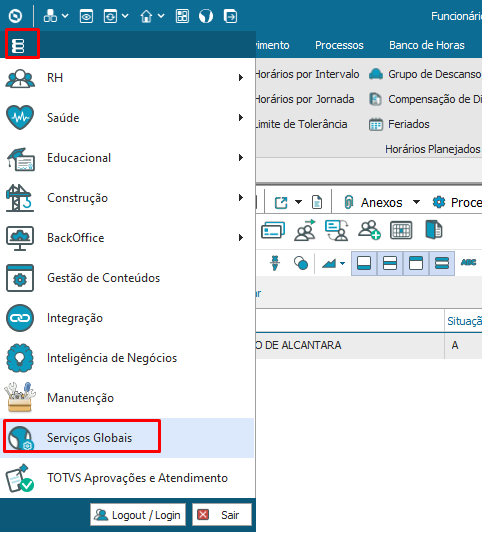Click the Sair button
Screen dimensions: 482x550
(x=222, y=515)
